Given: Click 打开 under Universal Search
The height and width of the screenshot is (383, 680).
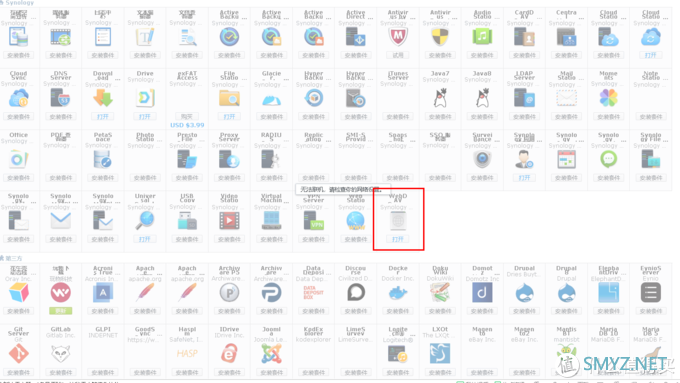Looking at the screenshot, I should pos(145,239).
